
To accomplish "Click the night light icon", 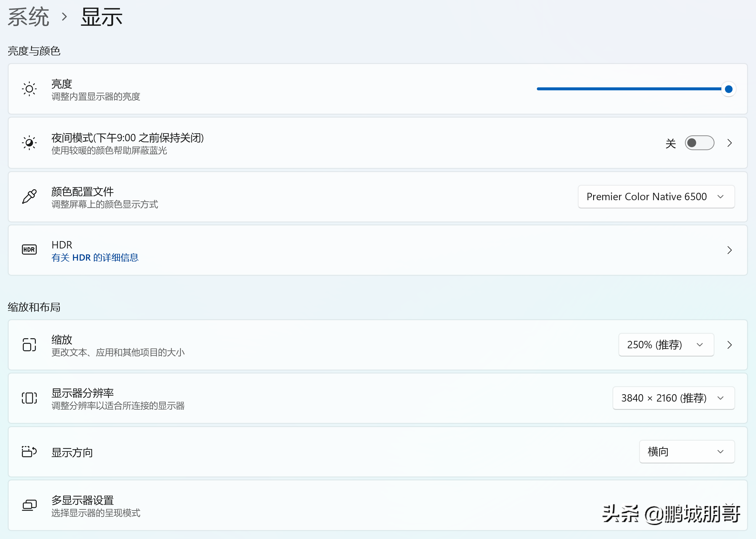I will [29, 143].
